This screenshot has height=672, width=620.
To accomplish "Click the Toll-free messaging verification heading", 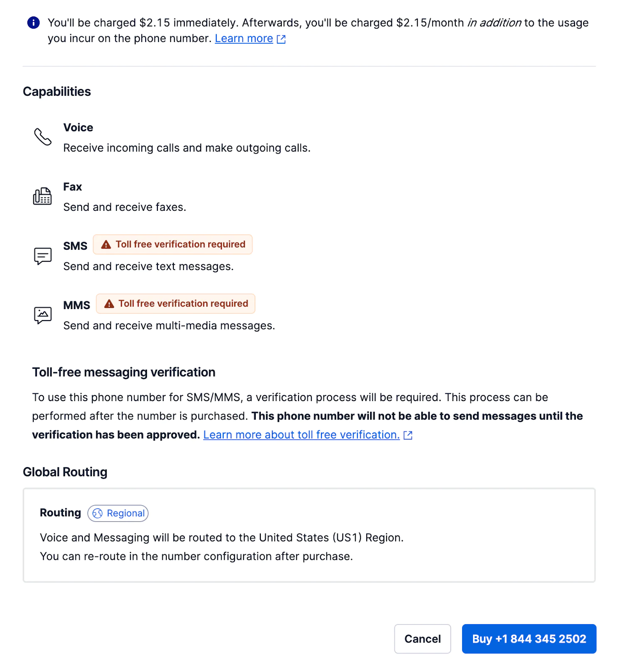I will (x=123, y=372).
